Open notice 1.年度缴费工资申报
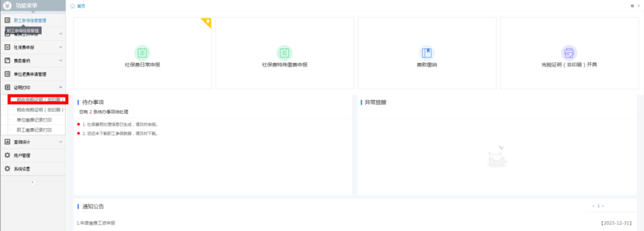 click(x=95, y=223)
